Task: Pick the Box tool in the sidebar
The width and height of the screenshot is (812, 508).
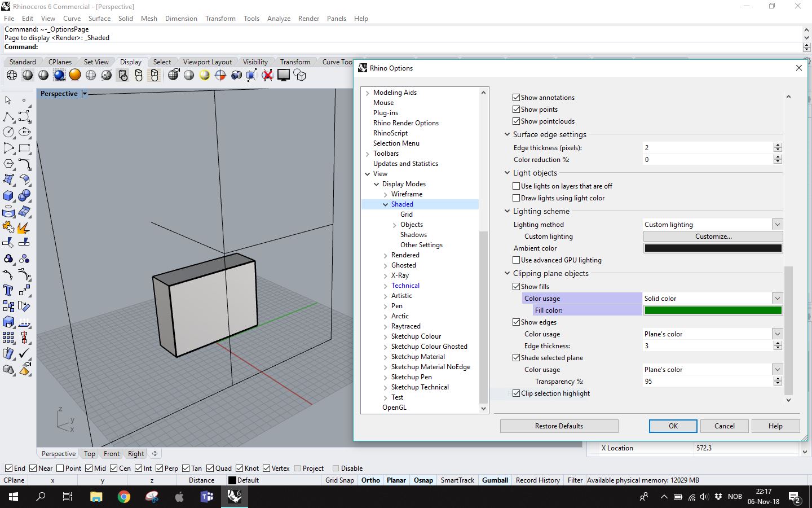Action: (8, 195)
